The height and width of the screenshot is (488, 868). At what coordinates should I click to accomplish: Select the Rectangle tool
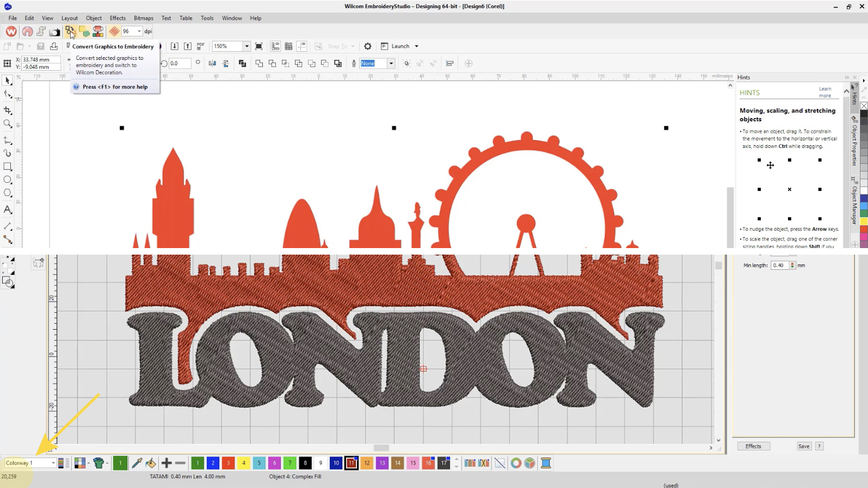8,166
